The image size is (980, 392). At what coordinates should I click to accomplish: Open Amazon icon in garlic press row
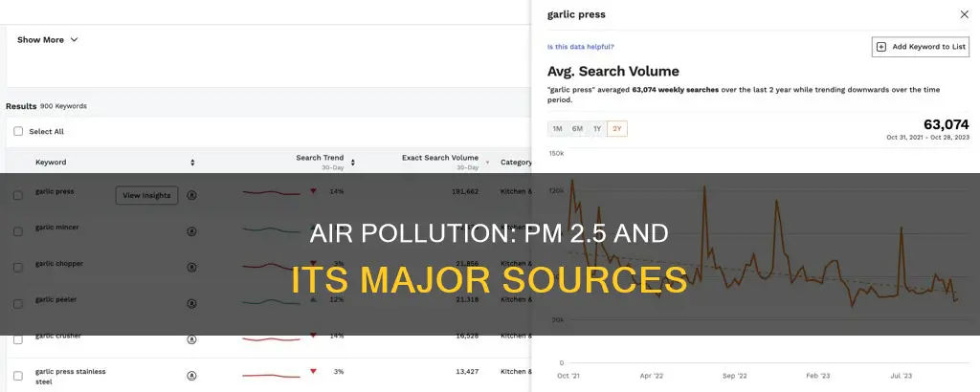[x=191, y=195]
